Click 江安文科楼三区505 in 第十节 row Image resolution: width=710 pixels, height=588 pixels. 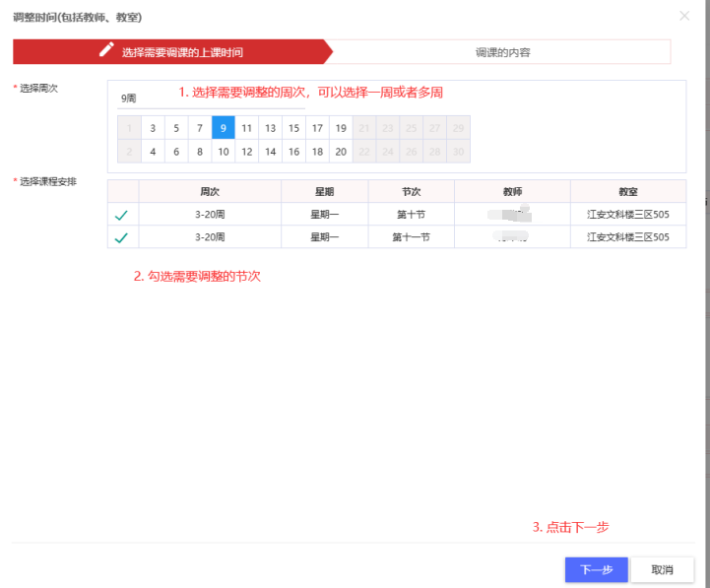click(627, 214)
